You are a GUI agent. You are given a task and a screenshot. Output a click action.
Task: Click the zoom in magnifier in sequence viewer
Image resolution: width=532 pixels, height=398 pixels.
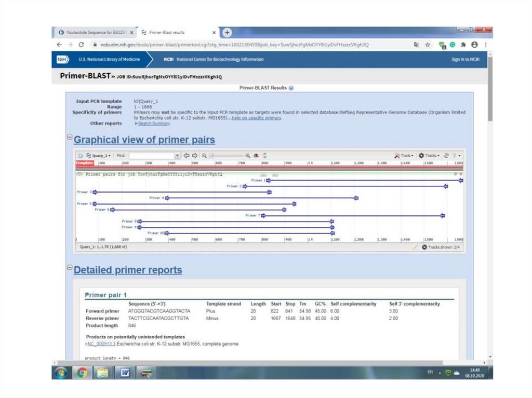248,155
